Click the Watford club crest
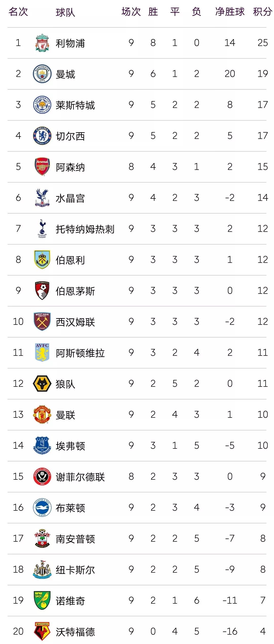The height and width of the screenshot is (644, 274). pos(42,631)
